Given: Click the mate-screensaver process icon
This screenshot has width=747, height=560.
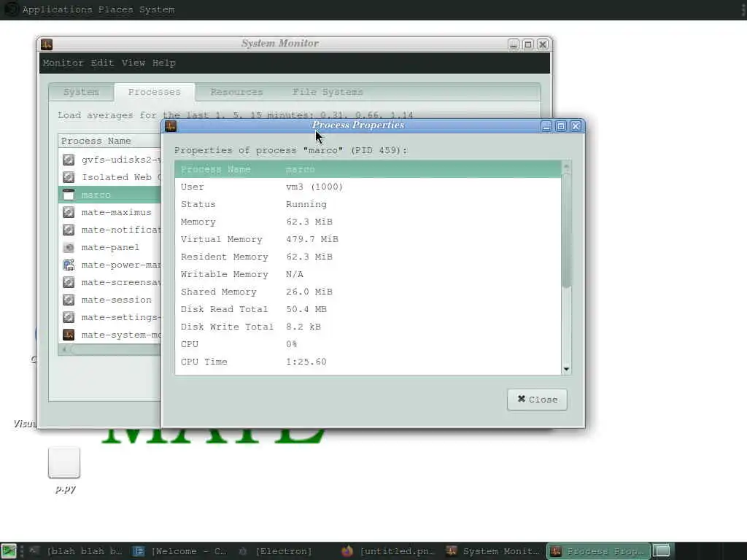Looking at the screenshot, I should click(69, 282).
